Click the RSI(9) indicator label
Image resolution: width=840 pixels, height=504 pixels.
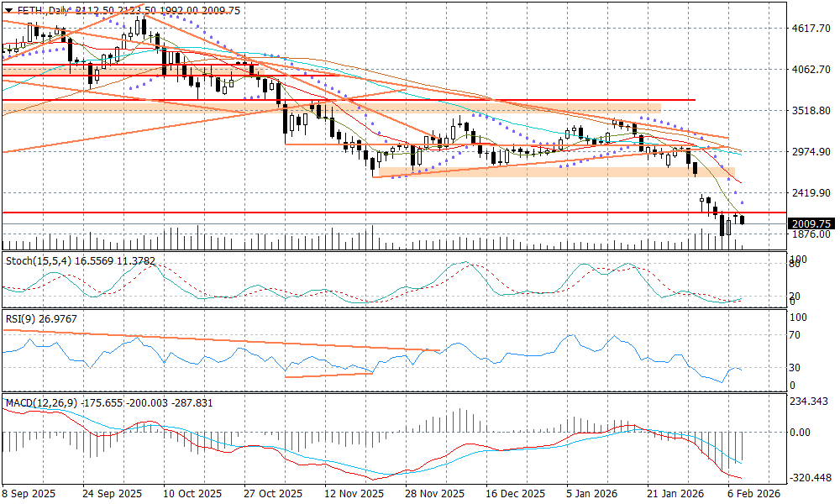click(21, 318)
